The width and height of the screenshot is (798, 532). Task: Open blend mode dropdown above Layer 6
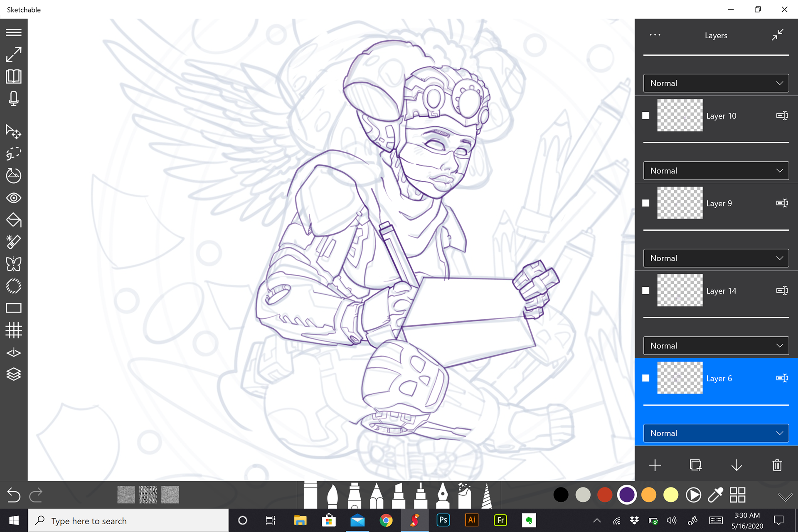716,346
